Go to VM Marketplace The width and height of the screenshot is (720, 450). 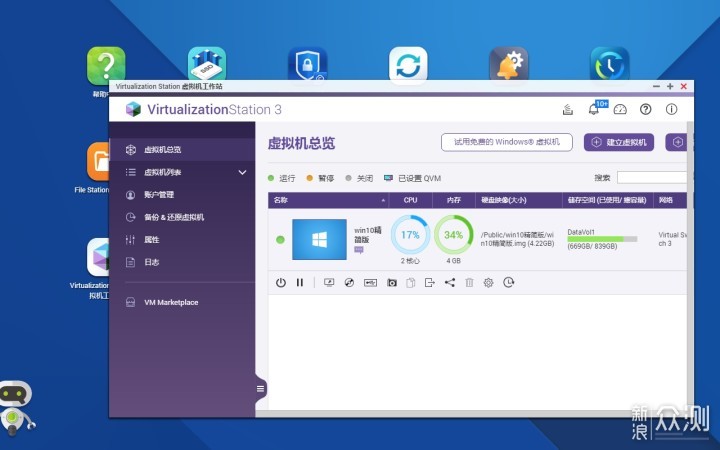point(171,302)
